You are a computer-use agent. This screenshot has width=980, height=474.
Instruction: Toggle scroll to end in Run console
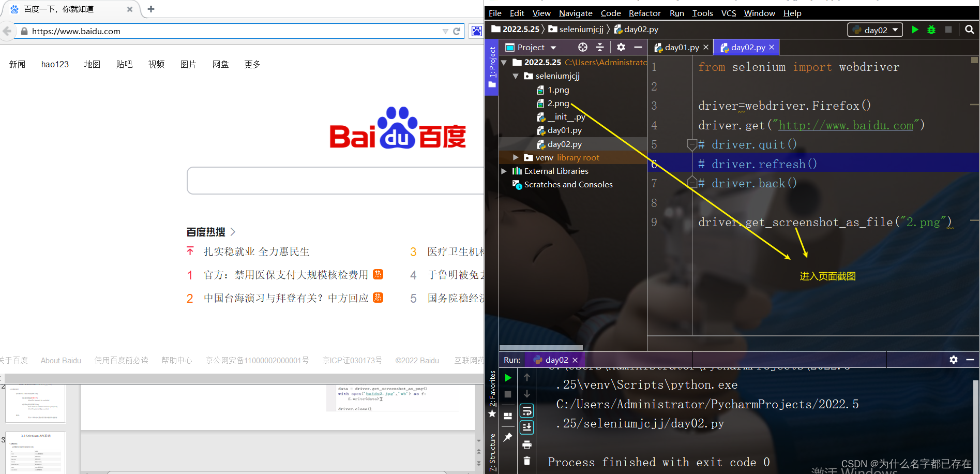pos(527,427)
